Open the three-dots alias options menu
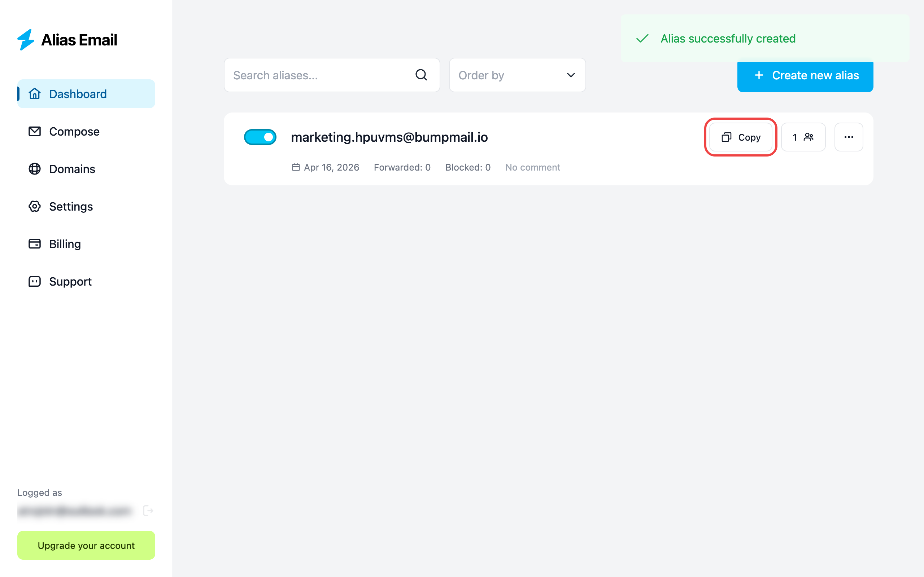The width and height of the screenshot is (924, 577). 849,137
